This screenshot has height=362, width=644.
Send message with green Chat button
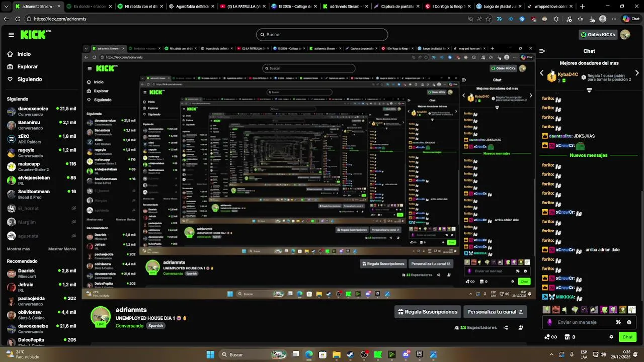pyautogui.click(x=627, y=337)
